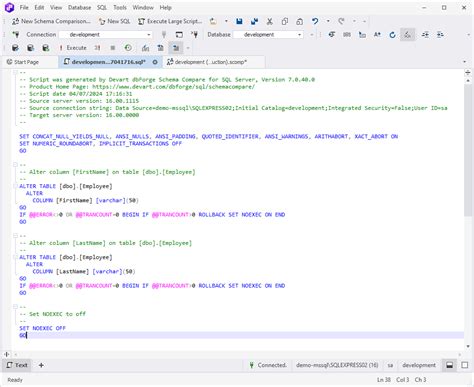
Task: Collapse the FirstName comment region
Action: click(15, 165)
